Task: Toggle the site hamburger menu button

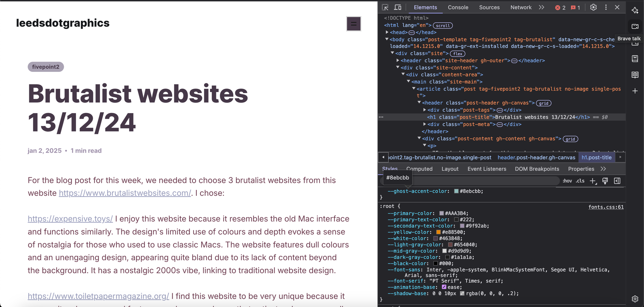Action: point(354,24)
